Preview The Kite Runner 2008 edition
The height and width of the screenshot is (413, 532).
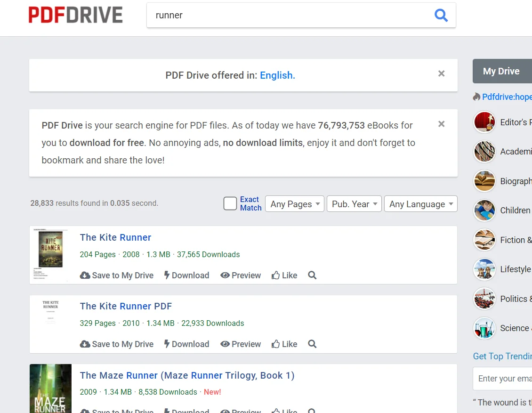click(x=241, y=275)
